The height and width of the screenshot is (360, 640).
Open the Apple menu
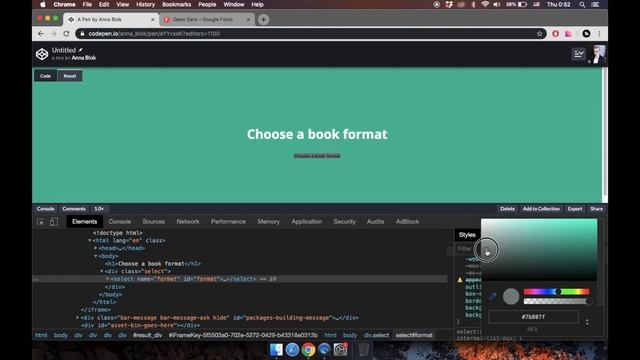tap(43, 4)
